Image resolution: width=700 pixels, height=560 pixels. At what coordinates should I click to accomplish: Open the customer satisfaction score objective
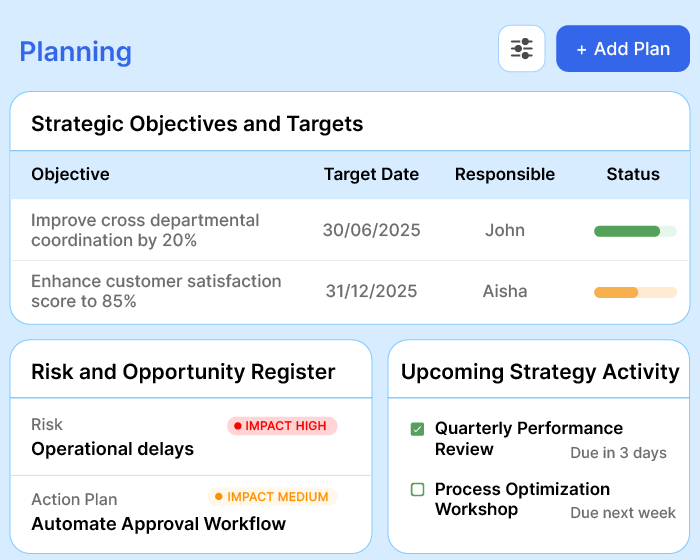pyautogui.click(x=156, y=291)
